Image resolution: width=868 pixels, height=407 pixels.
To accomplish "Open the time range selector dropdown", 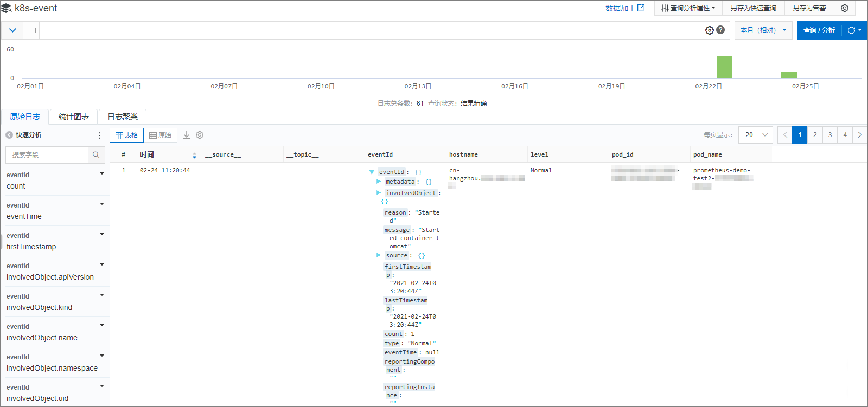I will click(764, 30).
